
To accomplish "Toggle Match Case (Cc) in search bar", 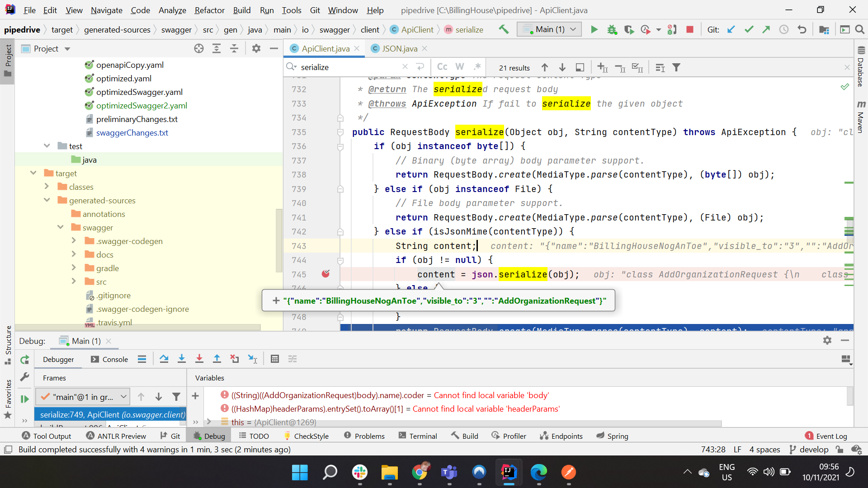I will pyautogui.click(x=442, y=67).
